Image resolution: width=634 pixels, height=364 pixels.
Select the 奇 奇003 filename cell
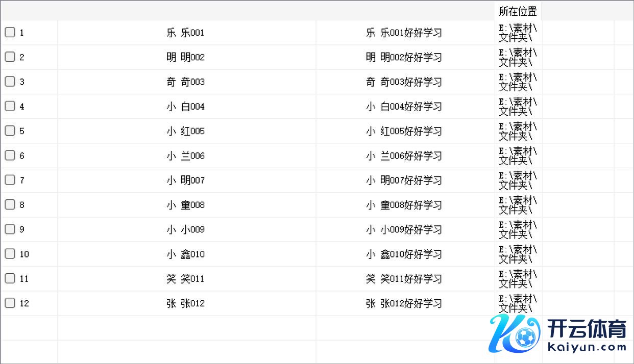pos(185,82)
